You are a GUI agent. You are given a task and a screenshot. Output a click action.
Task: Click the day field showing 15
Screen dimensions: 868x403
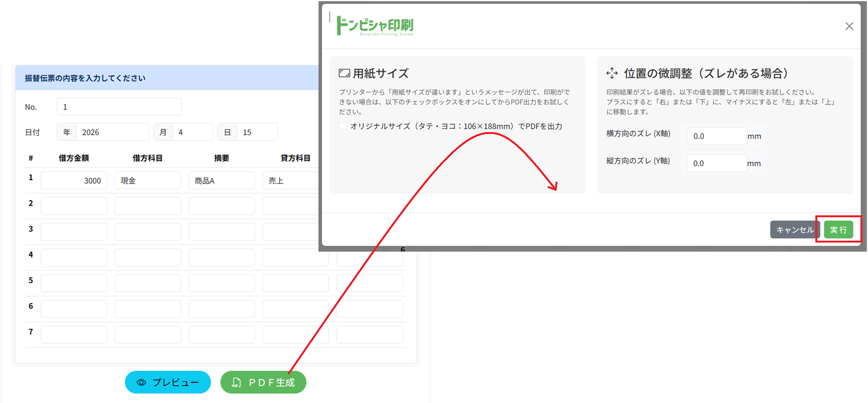coord(257,133)
